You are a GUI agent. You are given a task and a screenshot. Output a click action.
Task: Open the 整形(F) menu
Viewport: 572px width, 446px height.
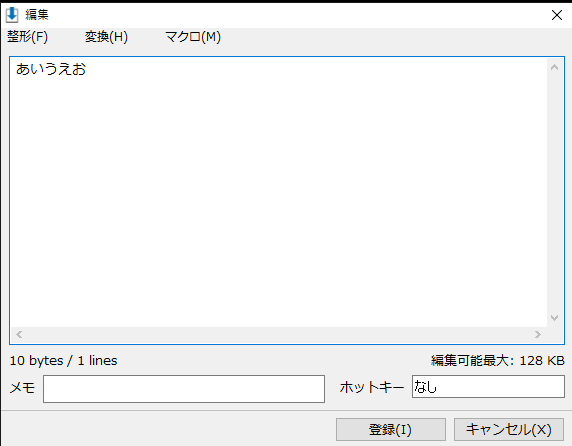pos(27,36)
